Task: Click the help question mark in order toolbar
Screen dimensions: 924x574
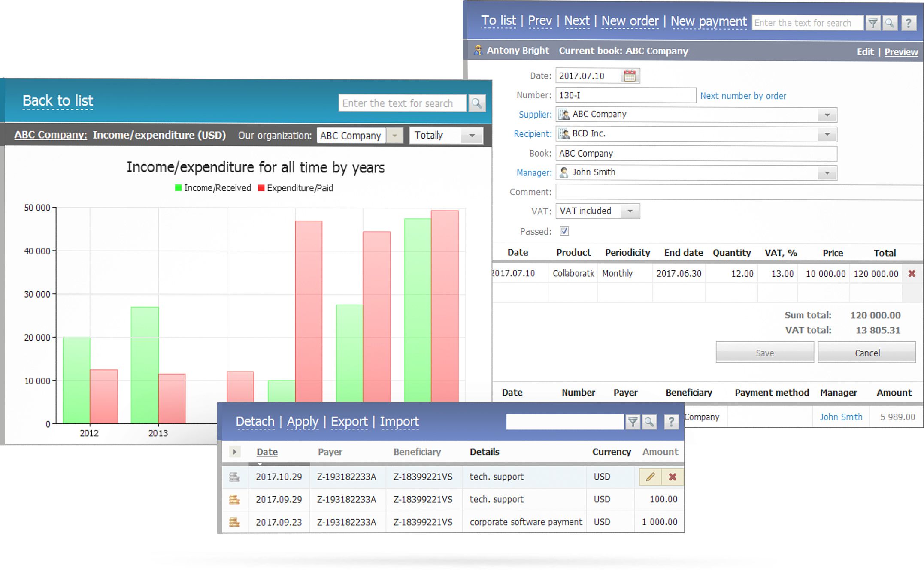Action: tap(908, 23)
